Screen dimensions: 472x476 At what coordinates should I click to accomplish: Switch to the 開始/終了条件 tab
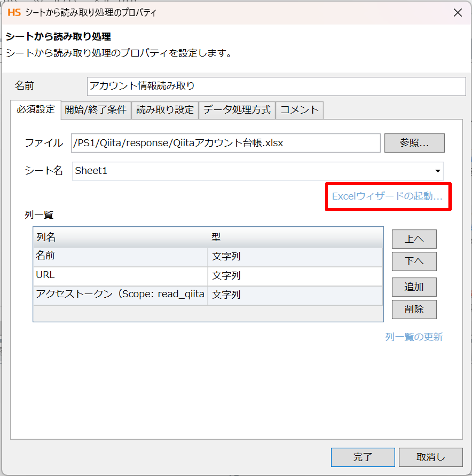(95, 110)
